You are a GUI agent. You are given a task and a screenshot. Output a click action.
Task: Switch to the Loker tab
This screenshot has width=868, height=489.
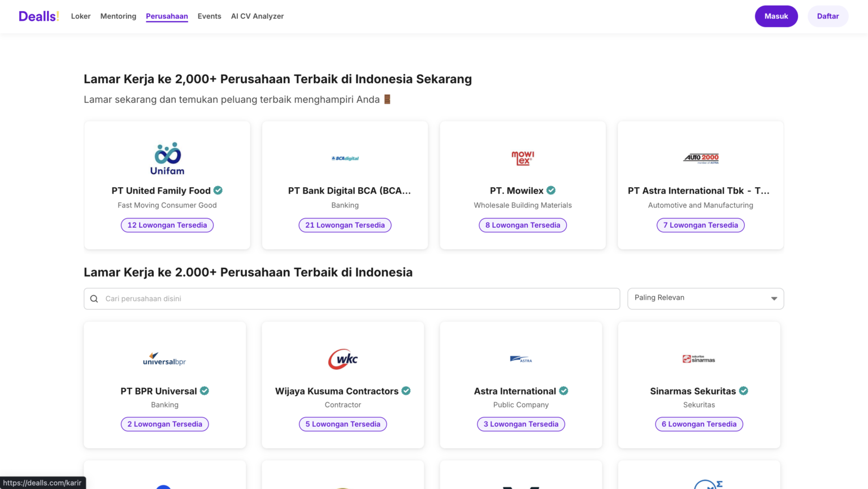(80, 16)
